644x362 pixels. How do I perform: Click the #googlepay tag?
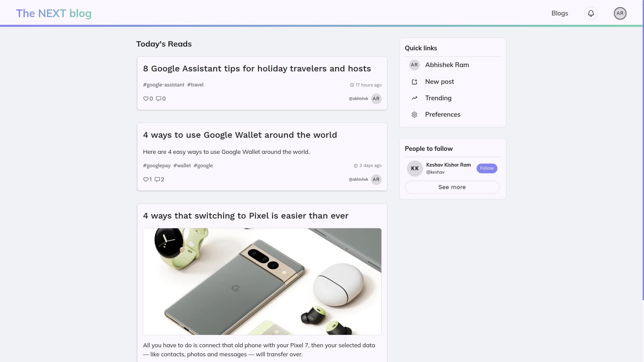pos(157,166)
